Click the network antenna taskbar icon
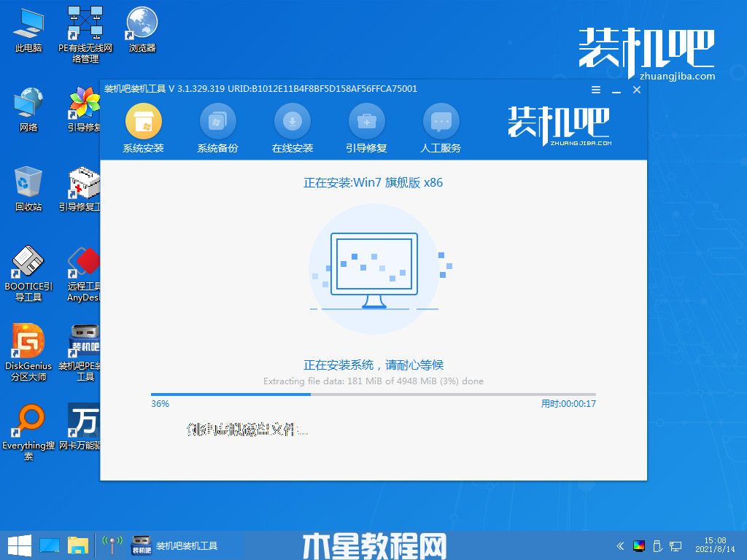This screenshot has width=747, height=560. pyautogui.click(x=112, y=545)
